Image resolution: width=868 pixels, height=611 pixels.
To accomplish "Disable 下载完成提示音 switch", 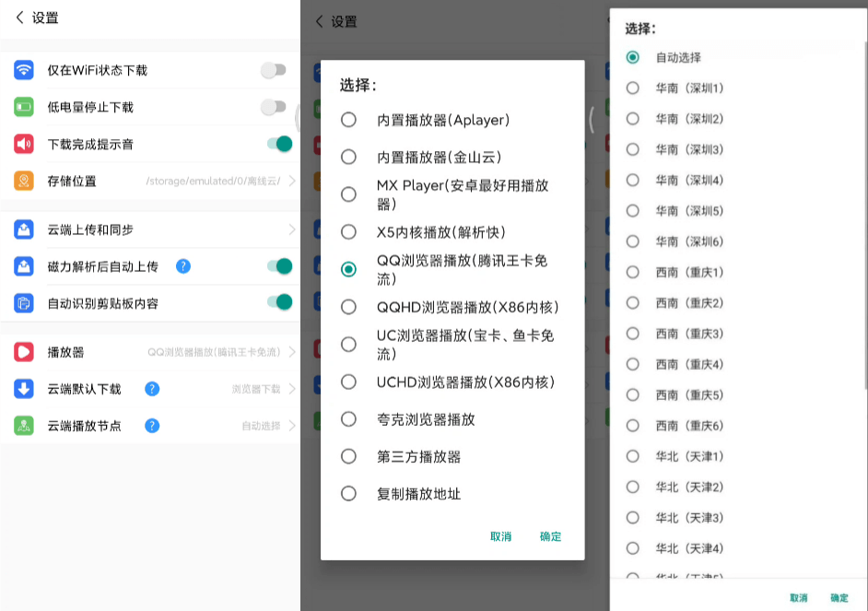I will pos(279,144).
